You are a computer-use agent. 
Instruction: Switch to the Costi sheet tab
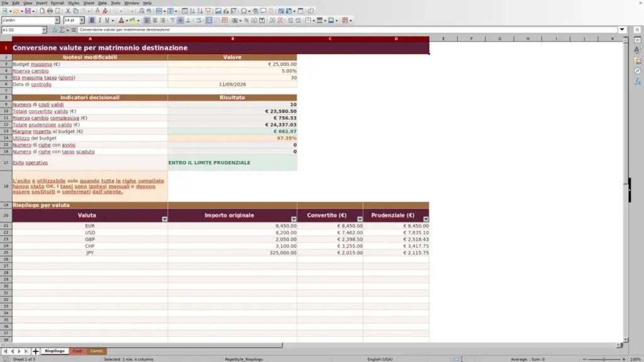(x=77, y=351)
